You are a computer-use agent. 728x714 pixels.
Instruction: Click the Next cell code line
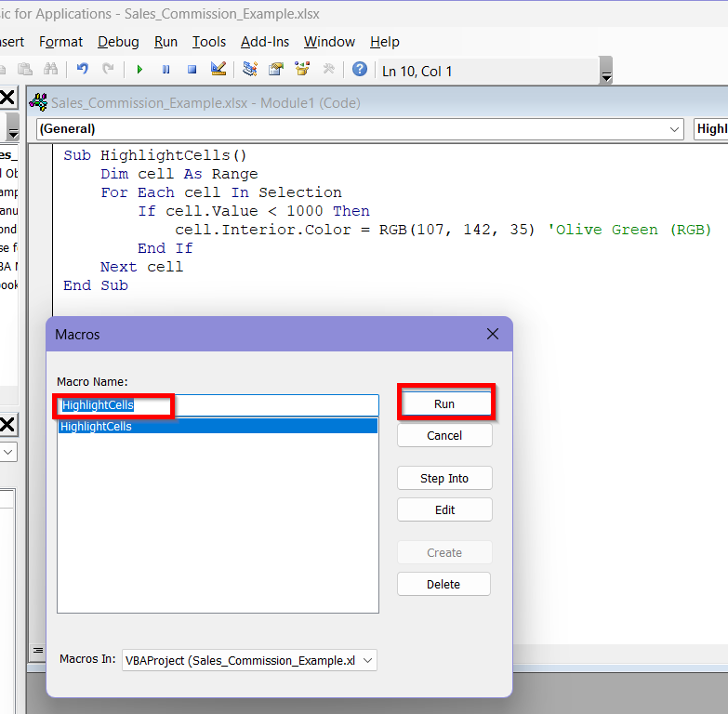tap(141, 267)
